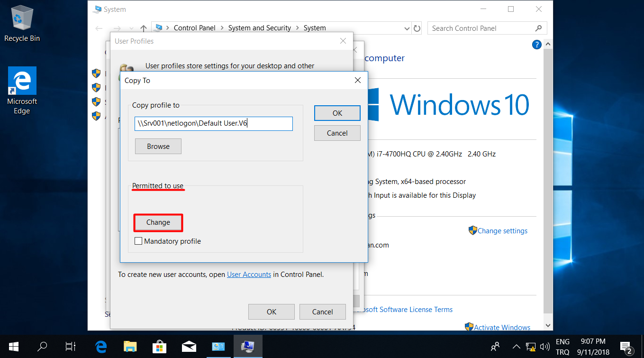Refresh the Control Panel address bar
Screen dimensions: 644x358
[x=417, y=28]
